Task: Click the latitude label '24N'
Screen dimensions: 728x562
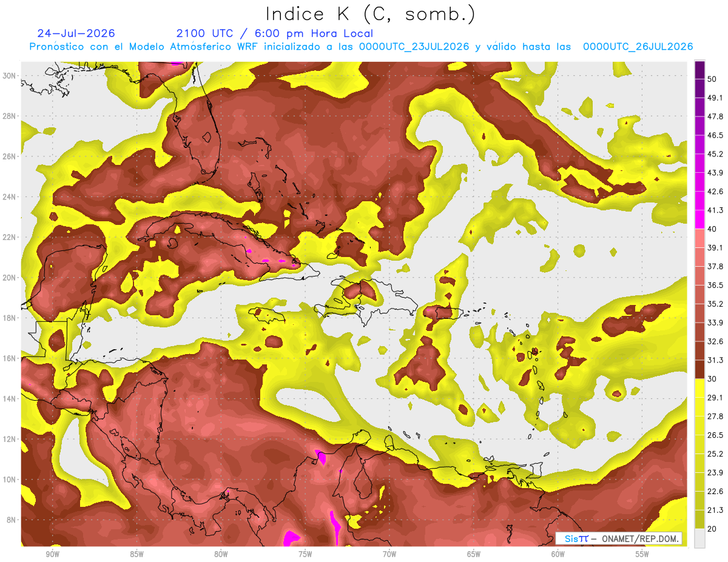Action: pos(10,197)
